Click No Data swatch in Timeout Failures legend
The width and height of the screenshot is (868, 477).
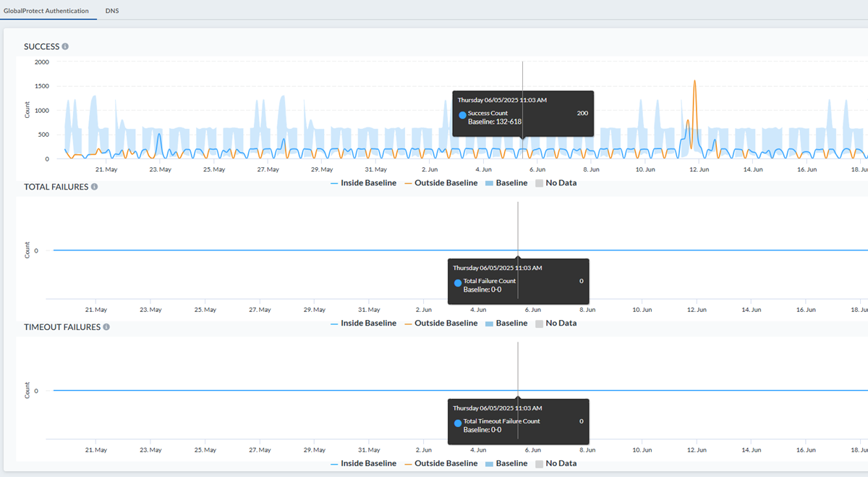(x=540, y=463)
